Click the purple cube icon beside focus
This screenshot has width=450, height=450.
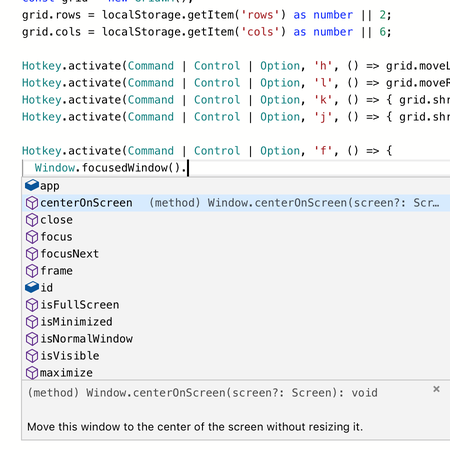coord(32,237)
